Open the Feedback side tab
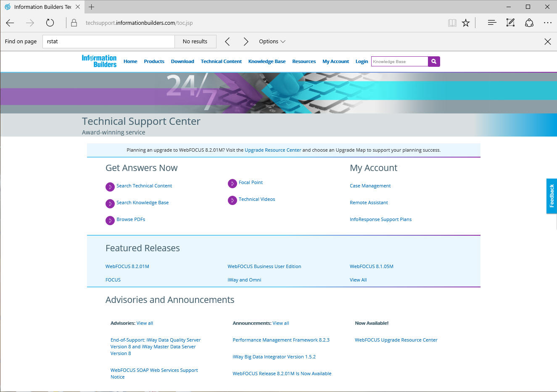Viewport: 557px width, 392px height. (552, 196)
